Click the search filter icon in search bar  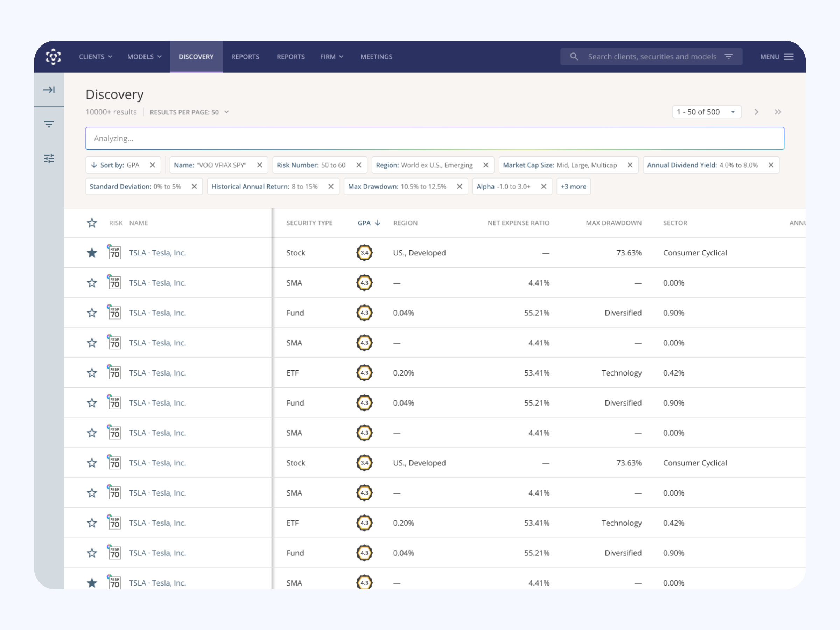[728, 57]
